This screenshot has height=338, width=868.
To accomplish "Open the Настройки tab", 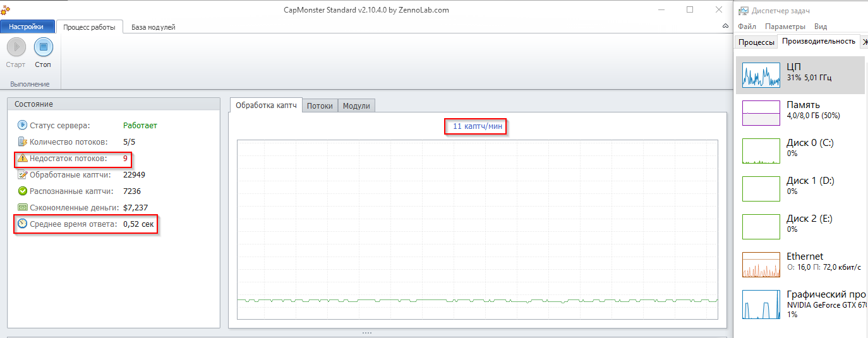I will (27, 27).
